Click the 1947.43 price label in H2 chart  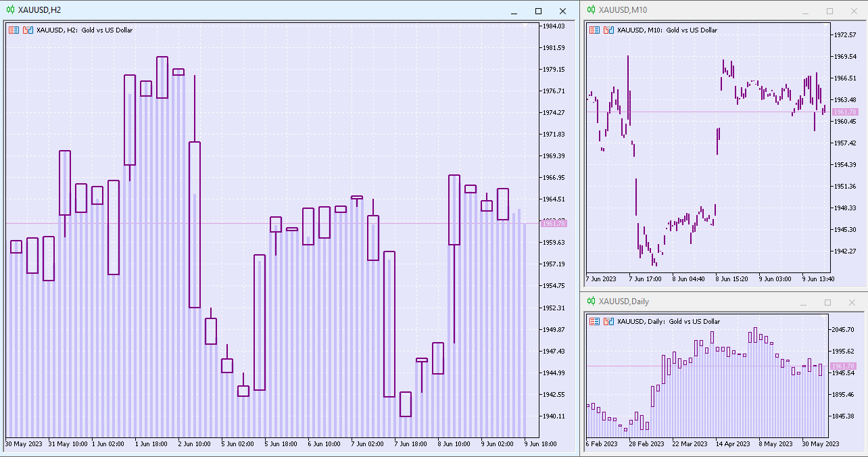[554, 351]
